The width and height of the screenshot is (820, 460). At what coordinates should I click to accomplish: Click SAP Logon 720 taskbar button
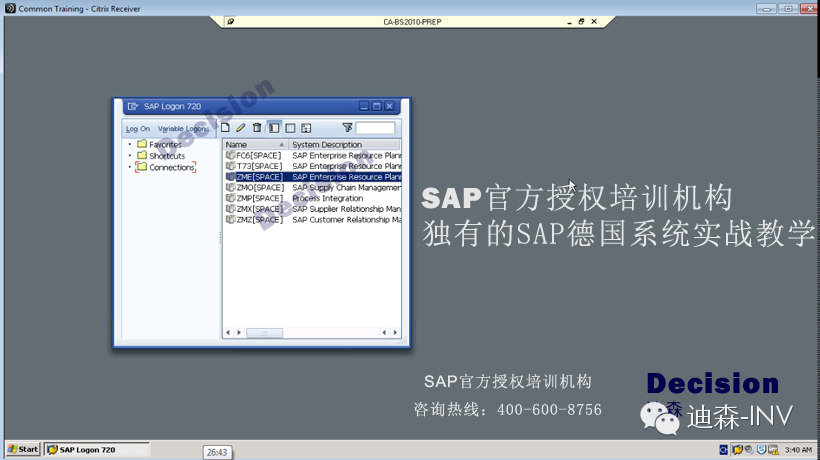pyautogui.click(x=96, y=450)
